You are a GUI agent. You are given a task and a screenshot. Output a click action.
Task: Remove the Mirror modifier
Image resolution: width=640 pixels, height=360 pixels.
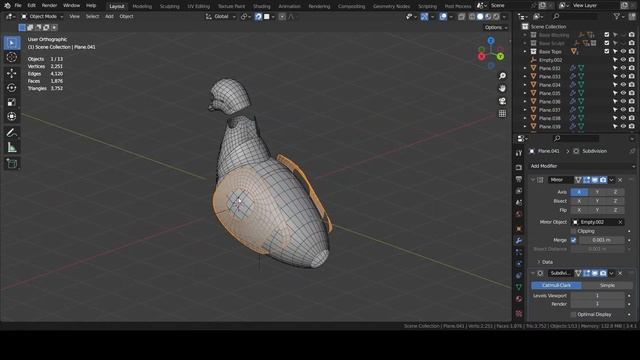620,180
